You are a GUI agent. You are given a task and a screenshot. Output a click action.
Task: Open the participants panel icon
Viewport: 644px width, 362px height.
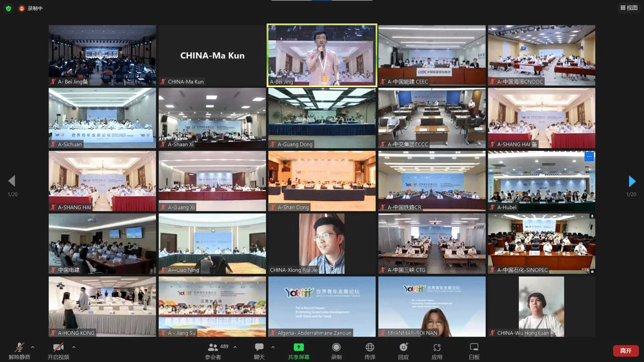point(213,347)
